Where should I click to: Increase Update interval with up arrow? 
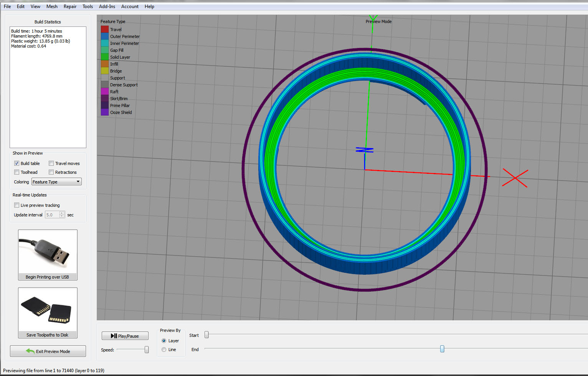pos(62,213)
